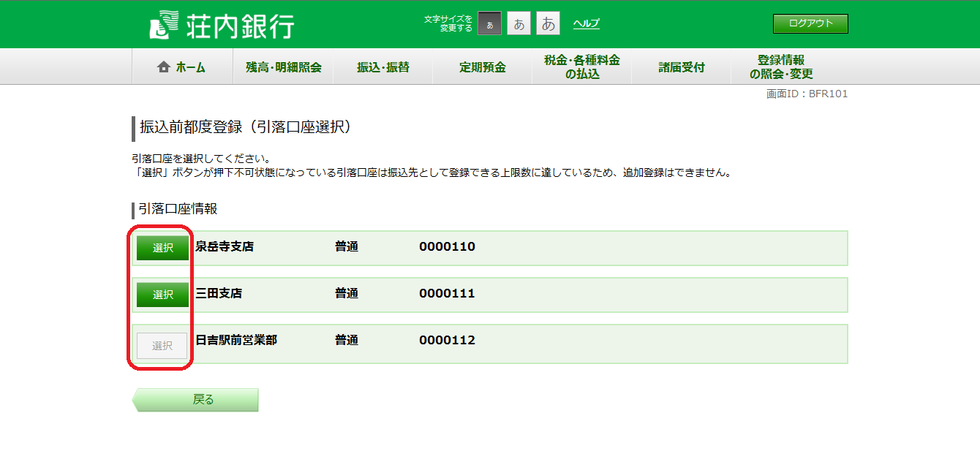Click the 日吉駅前営業部 branch name
The image size is (980, 473).
pos(236,341)
